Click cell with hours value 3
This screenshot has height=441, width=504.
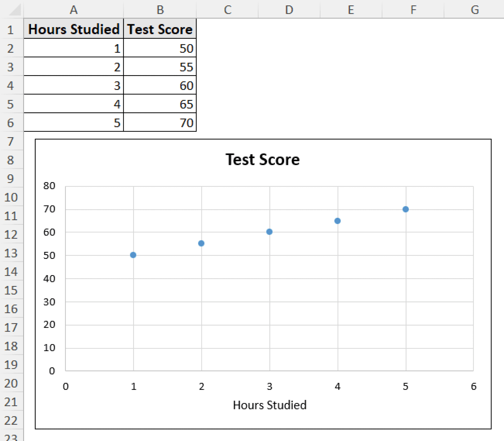74,85
